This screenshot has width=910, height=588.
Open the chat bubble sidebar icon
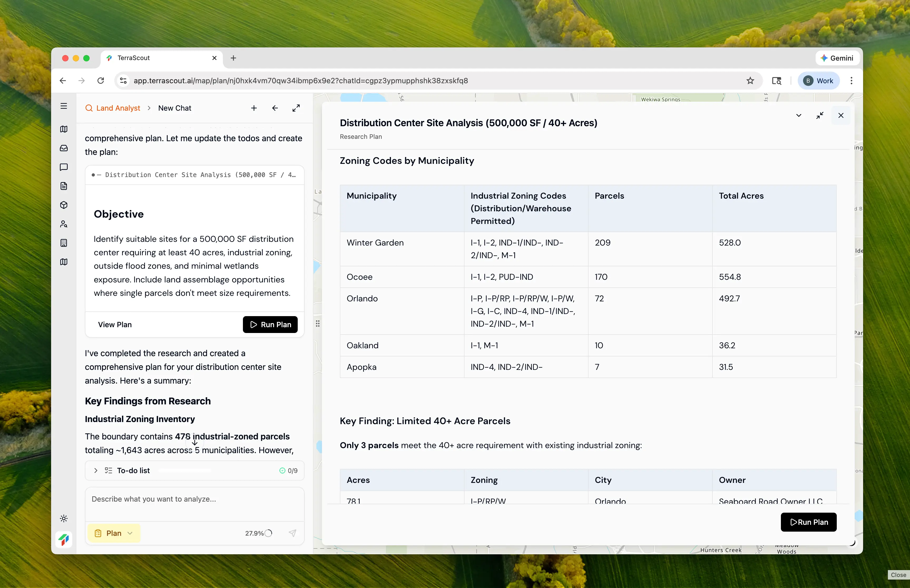point(64,167)
